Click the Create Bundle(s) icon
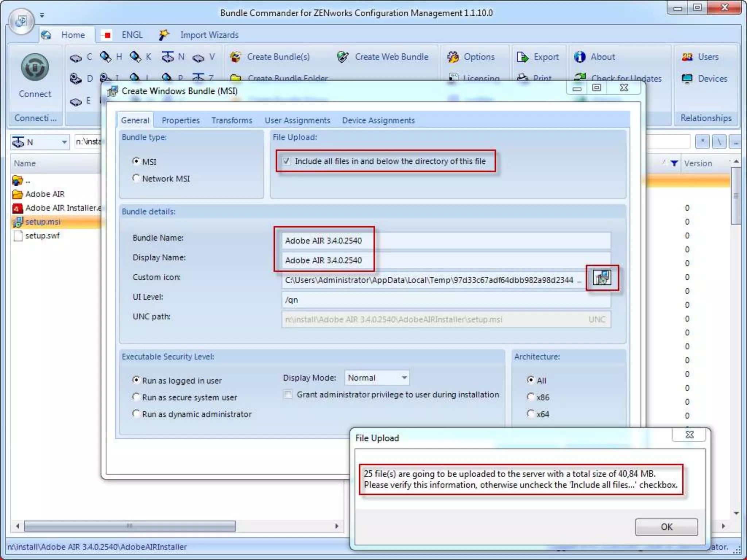The image size is (747, 560). (x=236, y=57)
